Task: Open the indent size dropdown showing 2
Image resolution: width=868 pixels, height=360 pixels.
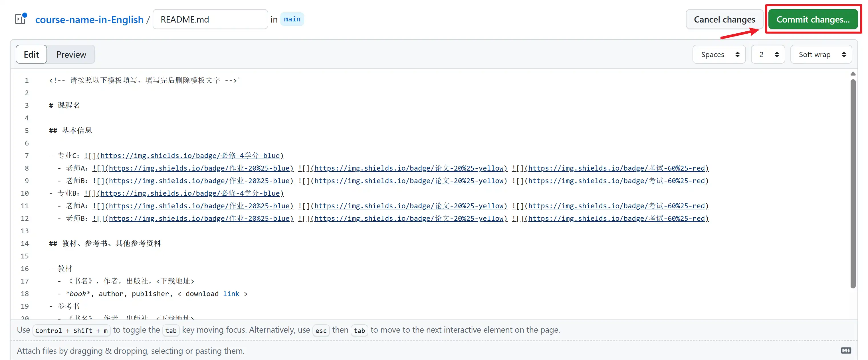Action: click(768, 54)
